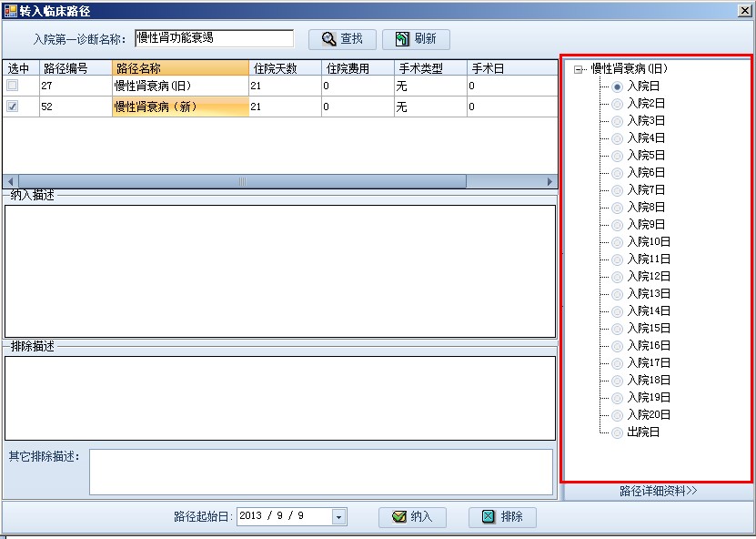Image resolution: width=756 pixels, height=539 pixels.
Task: Uncheck the box for path 52 row
Action: coord(13,107)
